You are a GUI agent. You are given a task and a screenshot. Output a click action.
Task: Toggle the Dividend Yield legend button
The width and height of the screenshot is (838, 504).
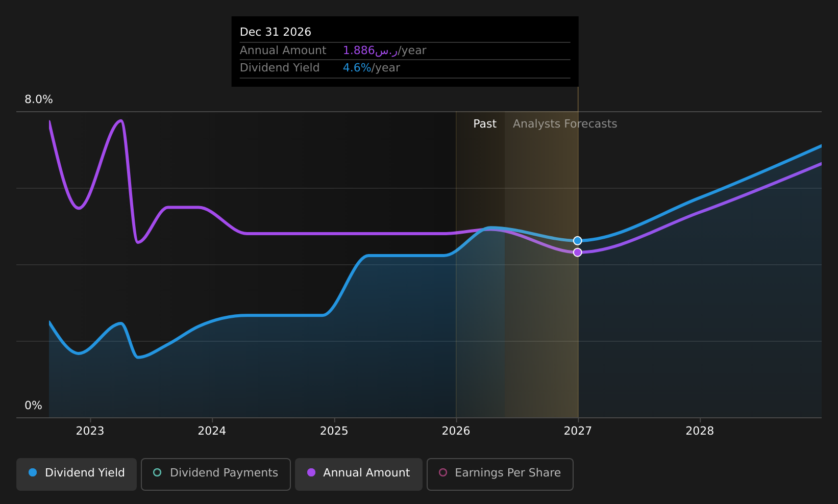[77, 474]
